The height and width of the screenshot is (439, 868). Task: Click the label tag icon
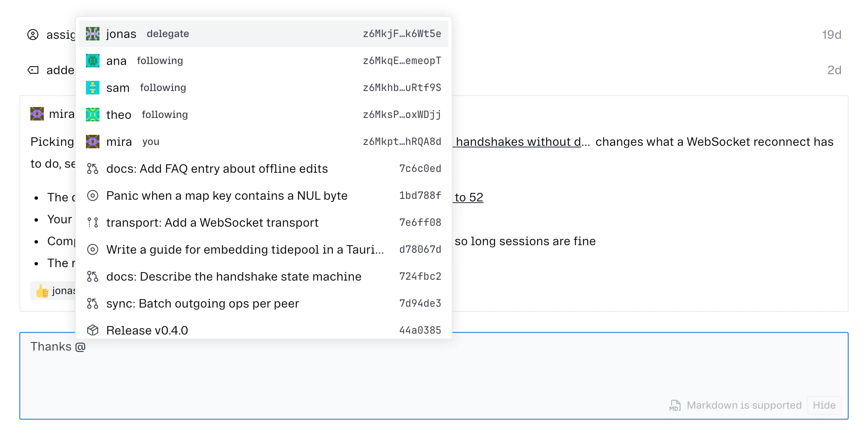click(33, 70)
